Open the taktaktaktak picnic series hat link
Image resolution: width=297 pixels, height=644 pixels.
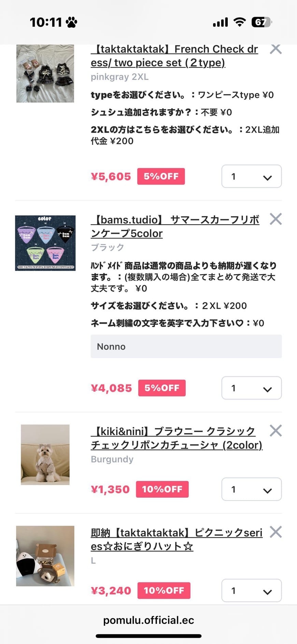pos(176,539)
